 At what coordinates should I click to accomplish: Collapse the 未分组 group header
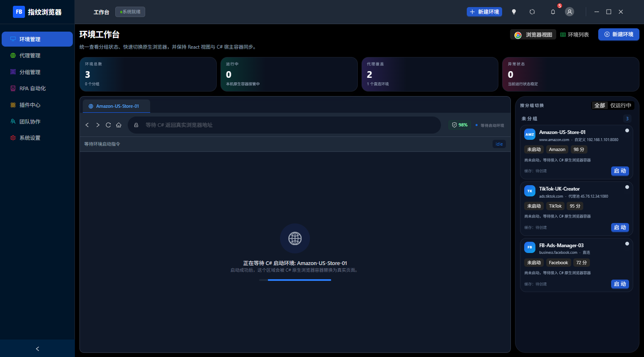pos(576,119)
